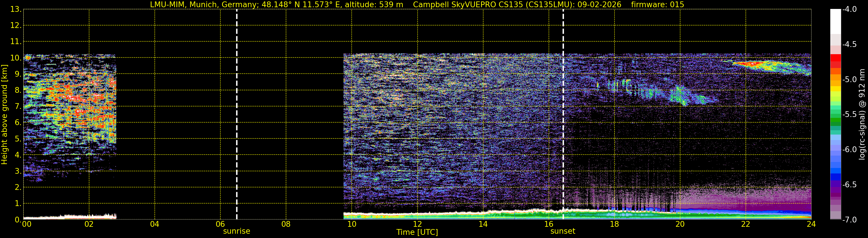Click the 'Time [UTC]' axis label
This screenshot has height=238, width=868.
point(417,232)
